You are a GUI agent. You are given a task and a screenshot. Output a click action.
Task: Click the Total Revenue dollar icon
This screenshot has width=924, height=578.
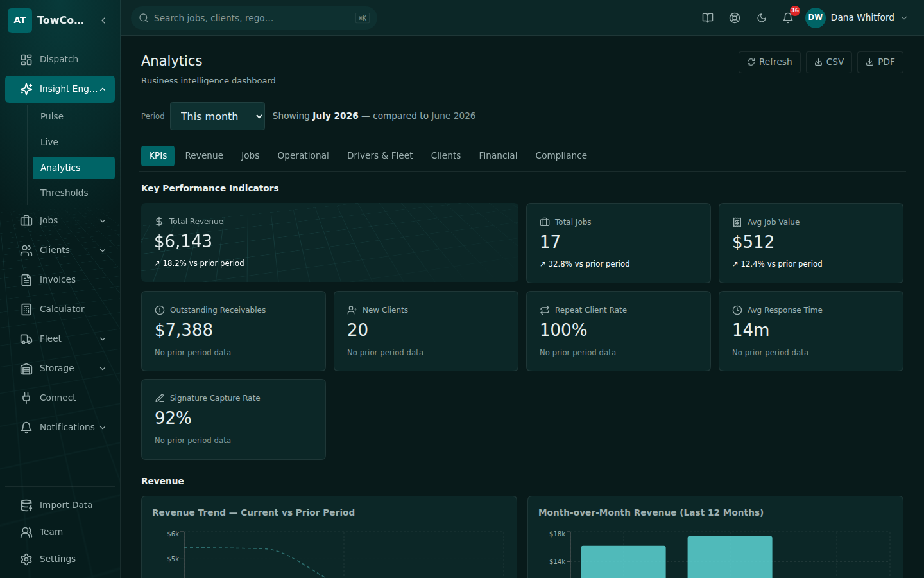pyautogui.click(x=159, y=222)
